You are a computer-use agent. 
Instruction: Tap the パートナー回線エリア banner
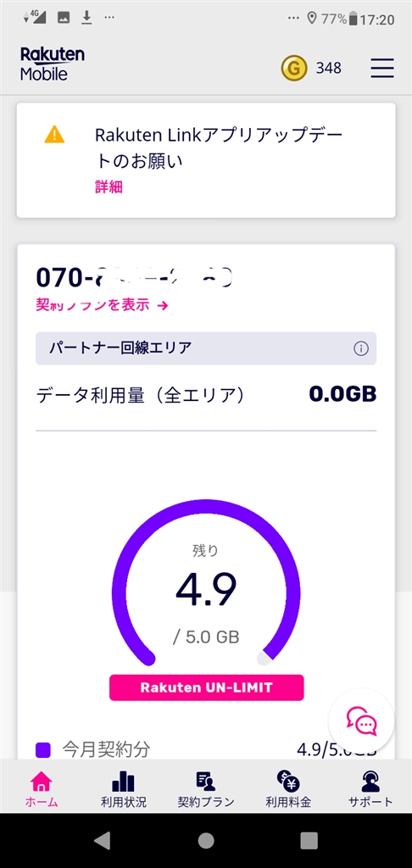click(x=206, y=348)
